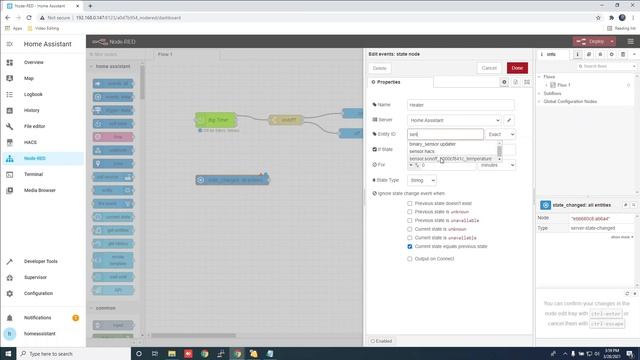Refresh the tips box at bottom right
Screen dimensions: 640x360
(627, 293)
